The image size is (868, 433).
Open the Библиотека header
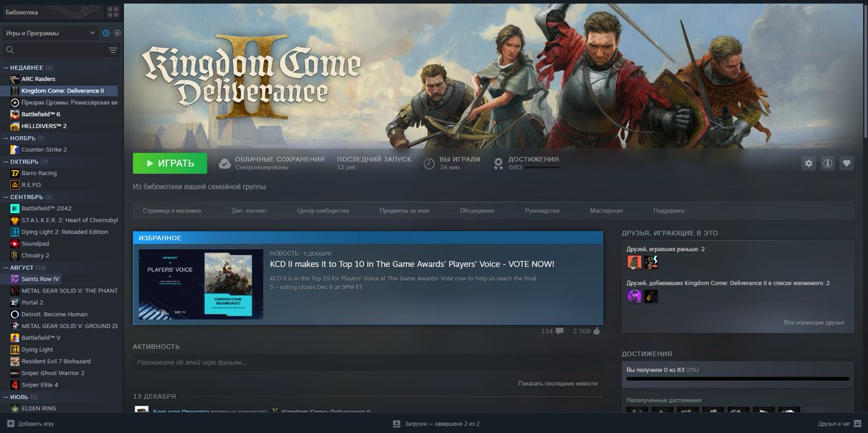click(x=22, y=12)
